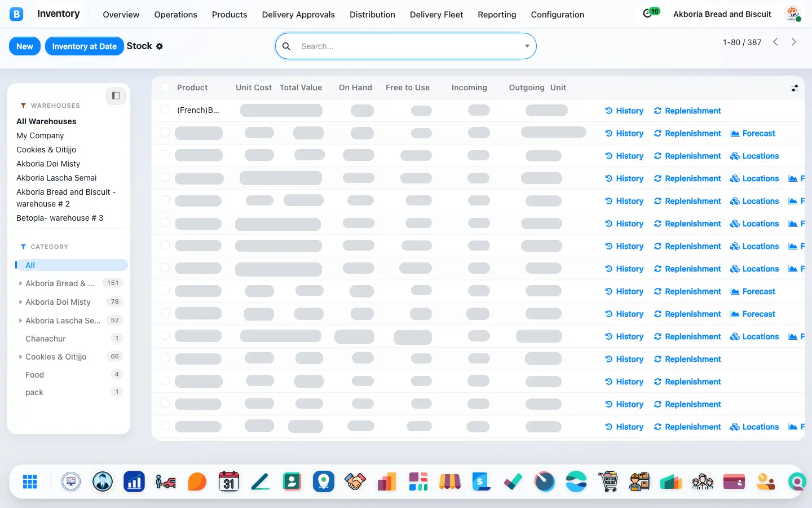
Task: Open the shopping cart app in the dock
Action: coord(608,481)
